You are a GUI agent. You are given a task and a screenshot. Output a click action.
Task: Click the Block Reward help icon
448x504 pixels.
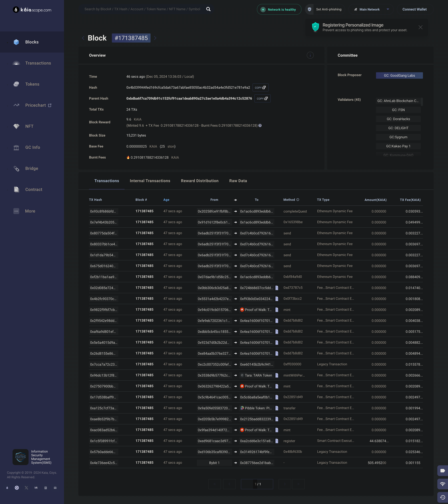pos(260,125)
